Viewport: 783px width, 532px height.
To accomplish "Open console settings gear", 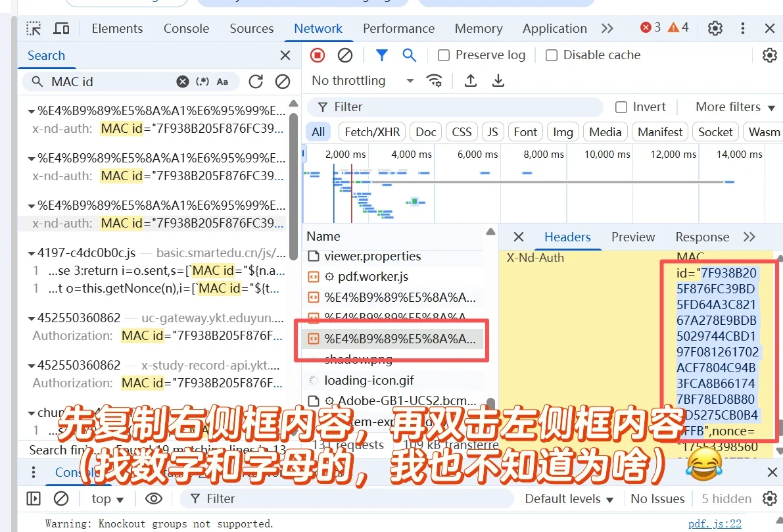I will pos(769,498).
